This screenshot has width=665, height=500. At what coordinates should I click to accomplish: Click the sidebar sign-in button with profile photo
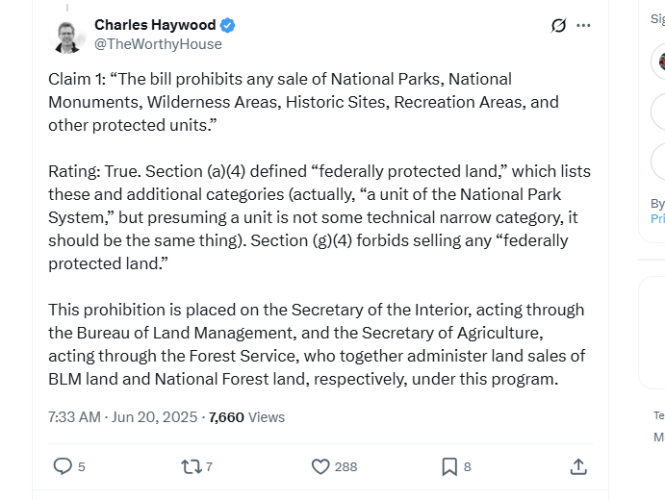(657, 62)
